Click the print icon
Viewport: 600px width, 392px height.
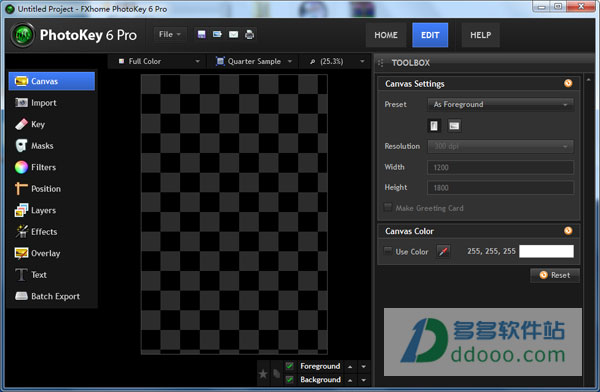click(249, 34)
